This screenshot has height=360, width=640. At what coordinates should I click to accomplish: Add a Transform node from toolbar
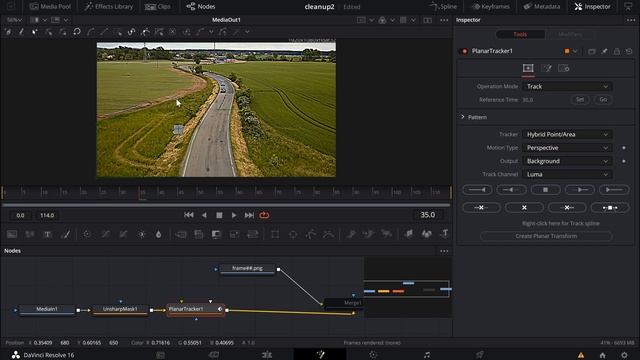253,234
